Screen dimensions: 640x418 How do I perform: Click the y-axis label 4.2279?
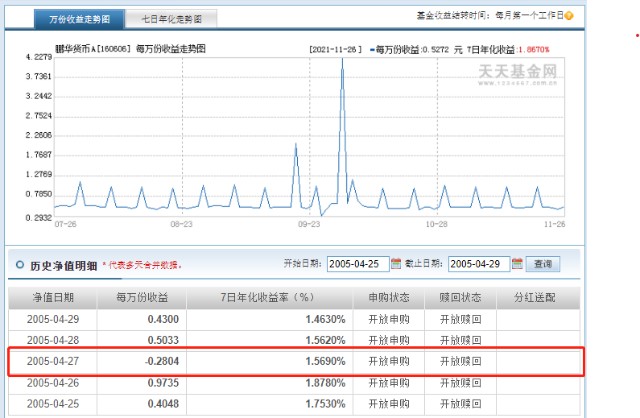tap(39, 57)
